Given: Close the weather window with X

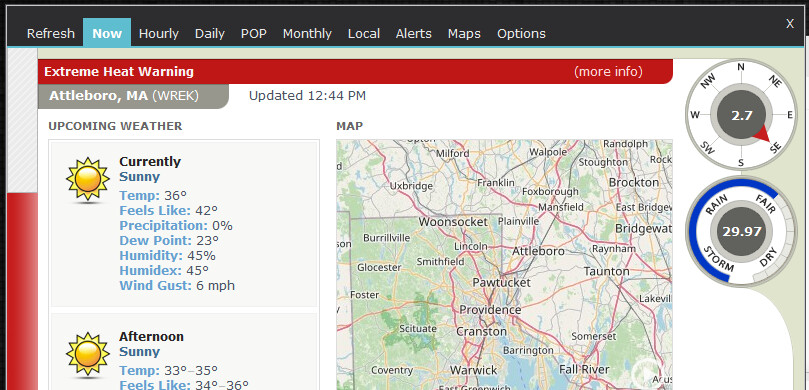Looking at the screenshot, I should 790,24.
